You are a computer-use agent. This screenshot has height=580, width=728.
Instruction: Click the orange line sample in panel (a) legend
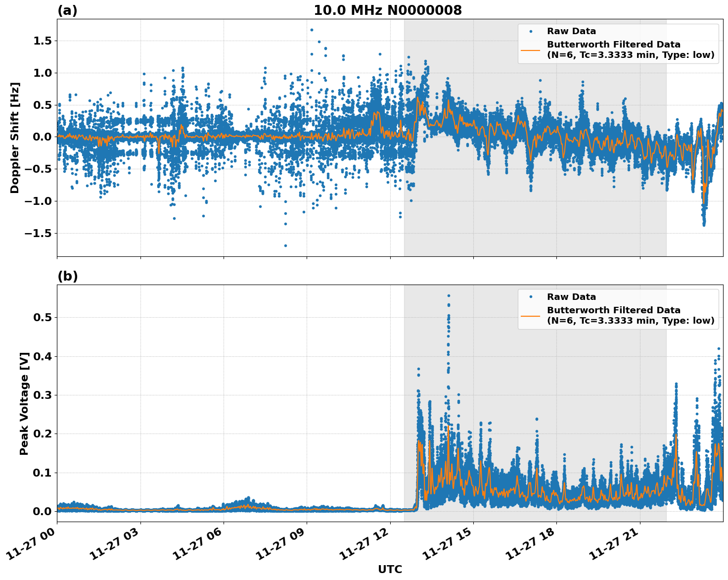[531, 49]
